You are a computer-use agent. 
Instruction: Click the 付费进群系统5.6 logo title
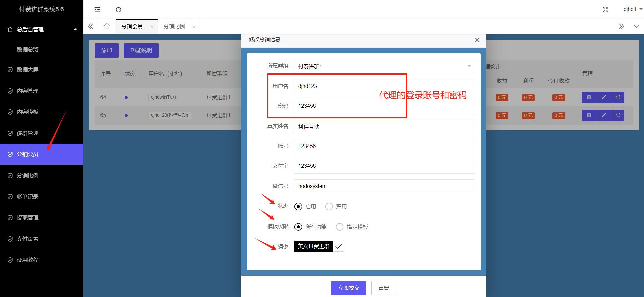[42, 9]
